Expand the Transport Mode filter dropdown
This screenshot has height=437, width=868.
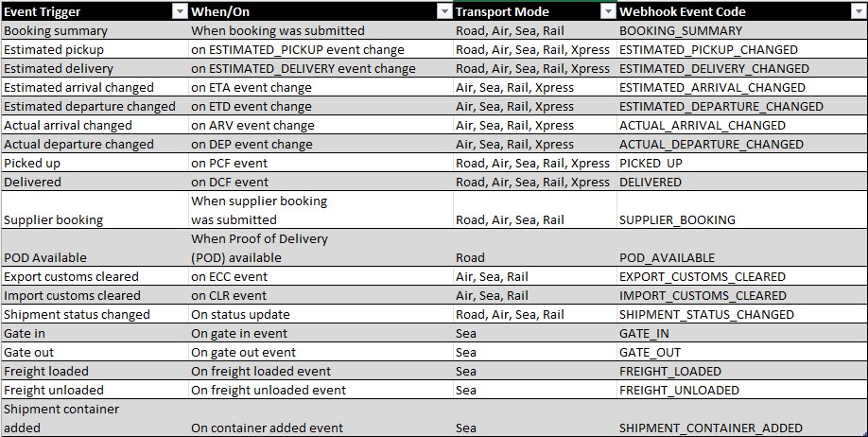click(607, 11)
